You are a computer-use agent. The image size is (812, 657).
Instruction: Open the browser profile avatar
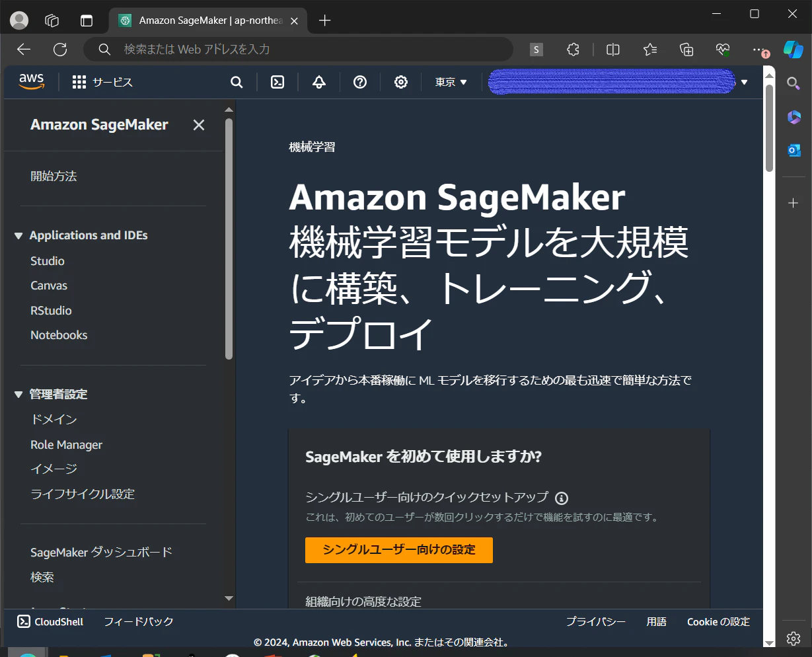(19, 20)
